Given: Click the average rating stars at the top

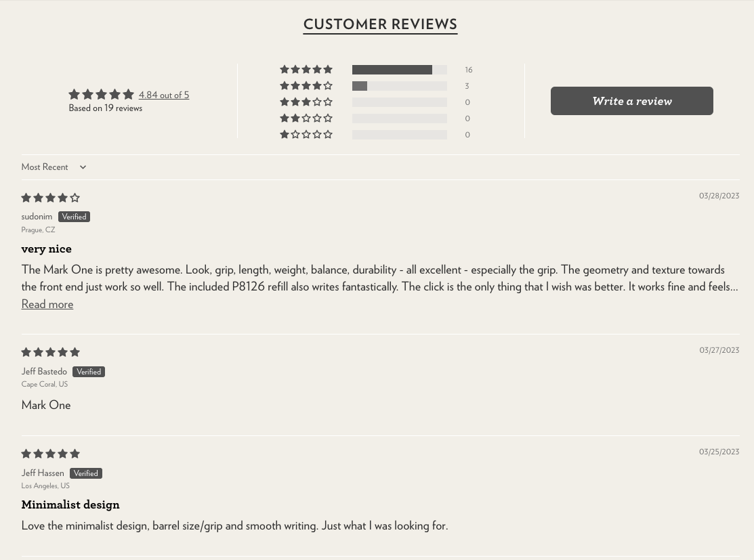Looking at the screenshot, I should [x=100, y=95].
